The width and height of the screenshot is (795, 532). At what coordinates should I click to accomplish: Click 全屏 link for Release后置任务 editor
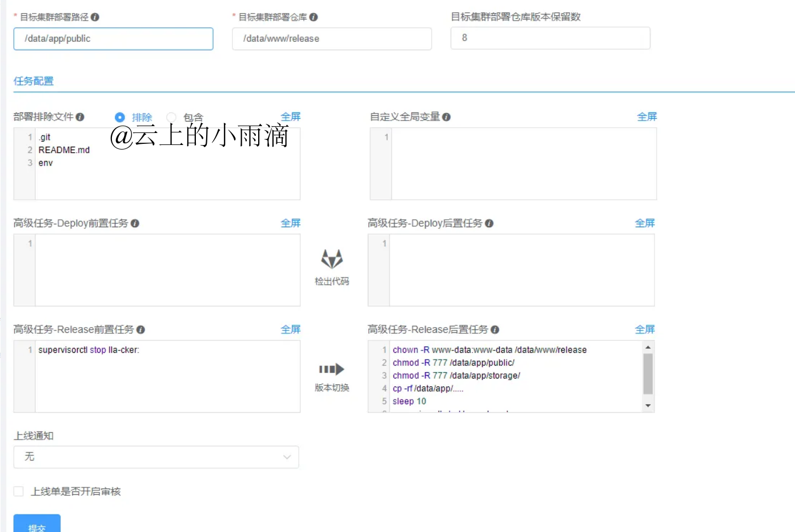[645, 329]
